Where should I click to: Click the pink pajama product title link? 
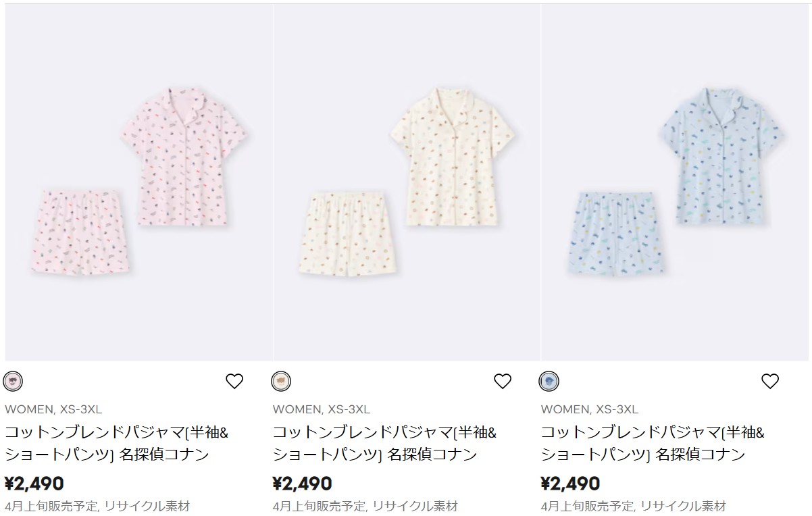tap(116, 443)
